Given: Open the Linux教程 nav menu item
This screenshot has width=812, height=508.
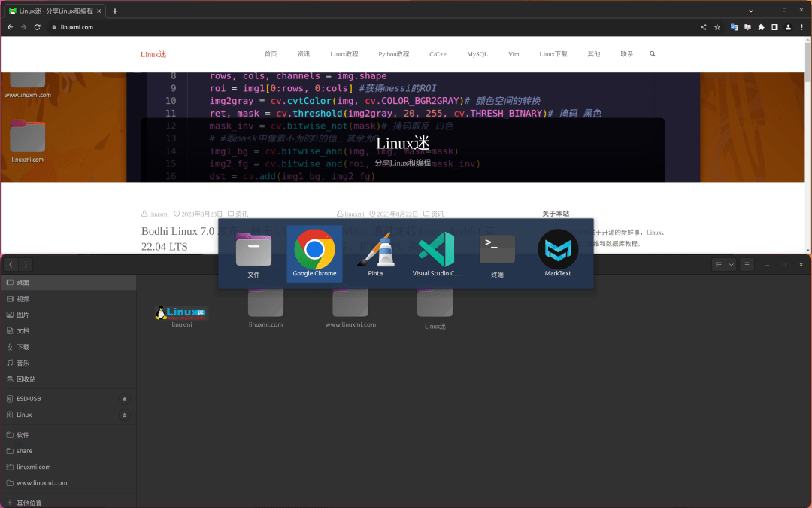Looking at the screenshot, I should 344,54.
